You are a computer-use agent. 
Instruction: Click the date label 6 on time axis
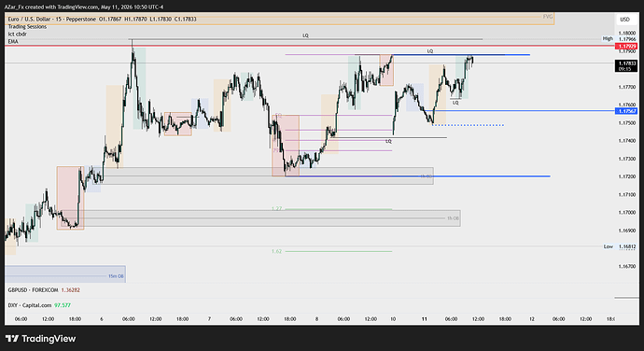(x=102, y=319)
